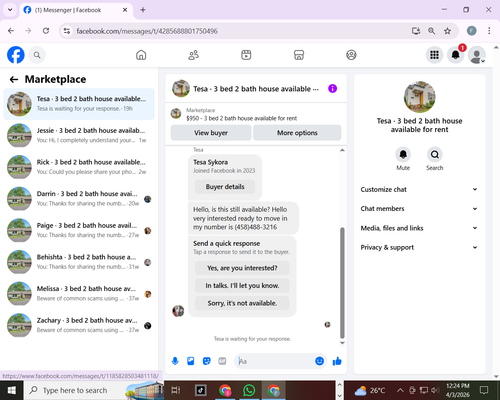Viewport: 500px width, 400px height.
Task: Select the Messenger | Facebook tab
Action: click(76, 10)
